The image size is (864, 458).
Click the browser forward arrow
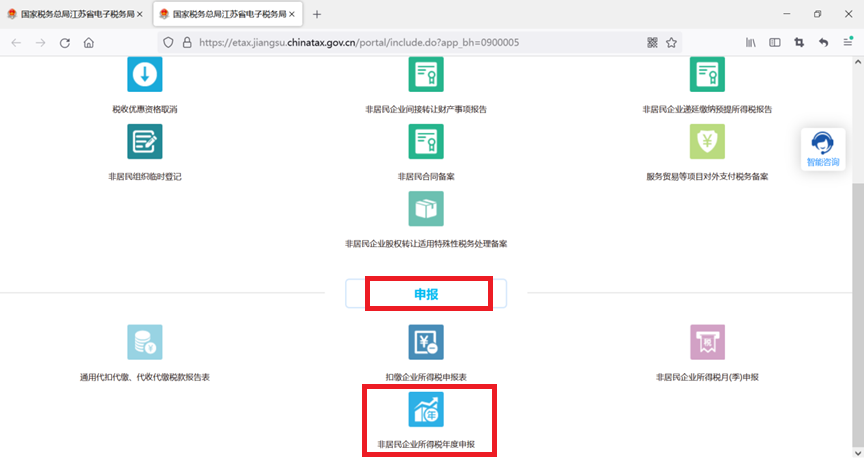[x=40, y=42]
